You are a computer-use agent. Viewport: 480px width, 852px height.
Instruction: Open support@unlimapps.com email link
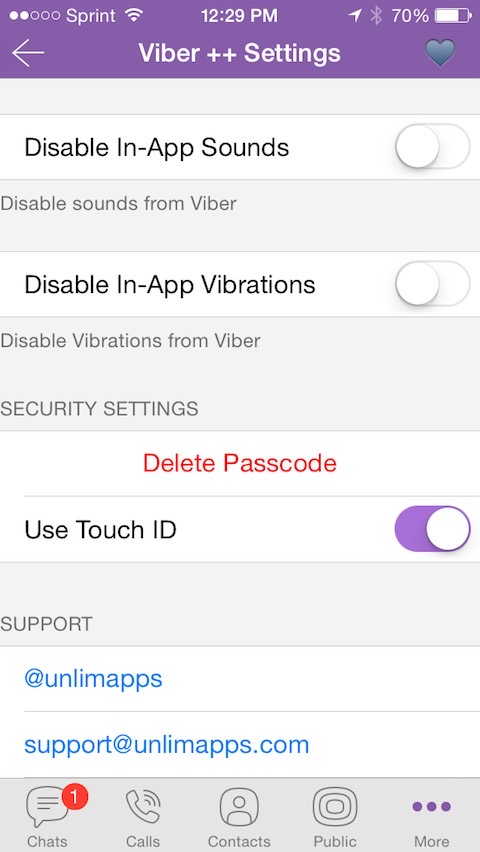coord(166,744)
